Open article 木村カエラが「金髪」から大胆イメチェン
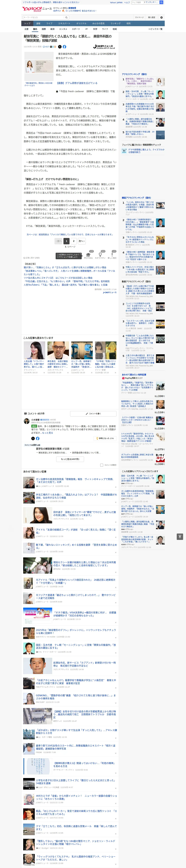This screenshot has width=186, height=868. (x=76, y=797)
